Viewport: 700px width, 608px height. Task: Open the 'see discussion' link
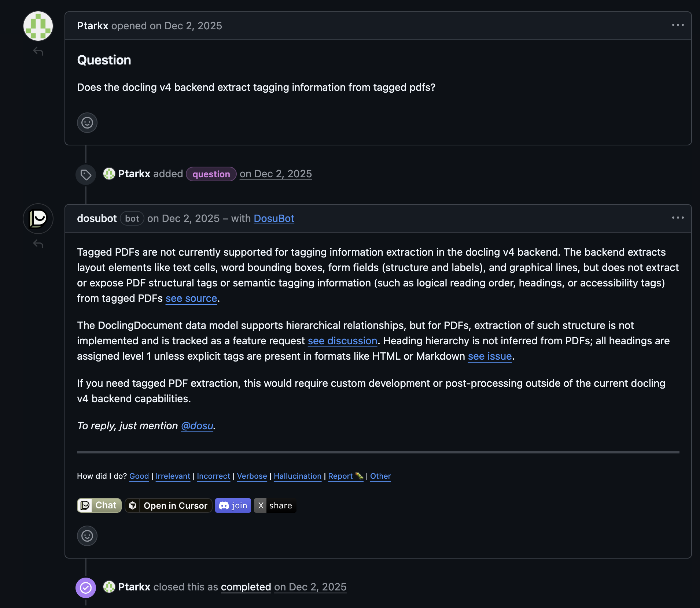342,341
